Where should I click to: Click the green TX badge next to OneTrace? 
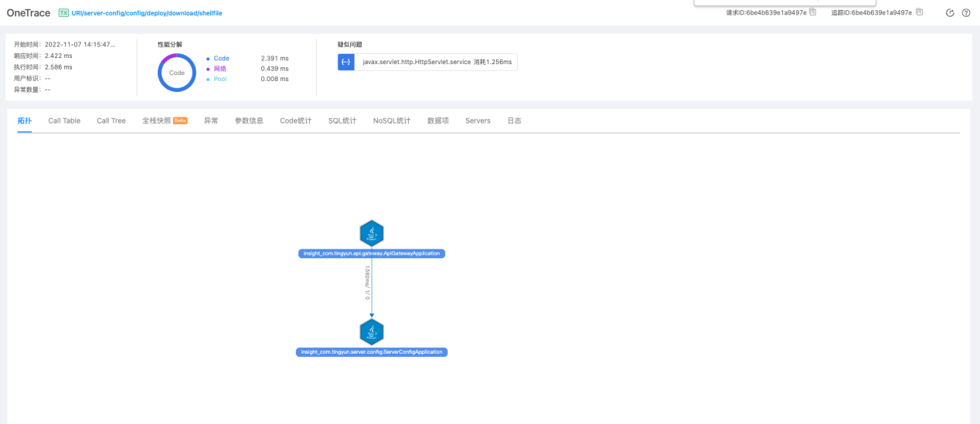tap(63, 13)
